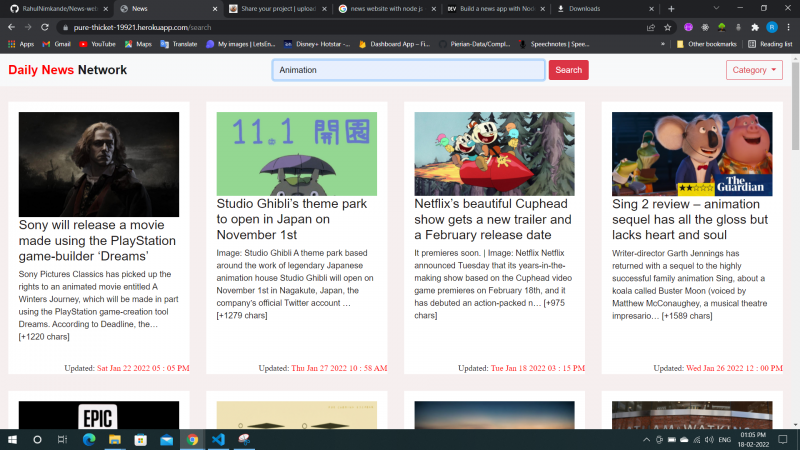Open the Chrome profile avatar
This screenshot has width=800, height=450.
point(772,28)
